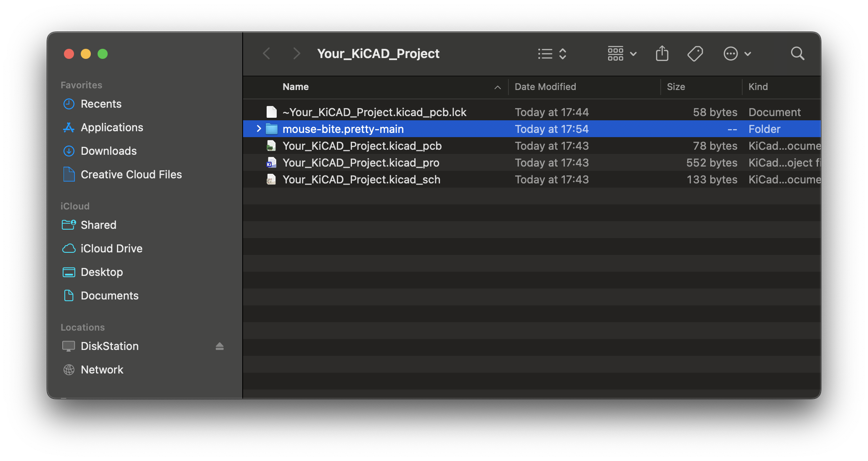Click the Today at 17:54 date cell
Image resolution: width=868 pixels, height=461 pixels.
[x=552, y=129]
